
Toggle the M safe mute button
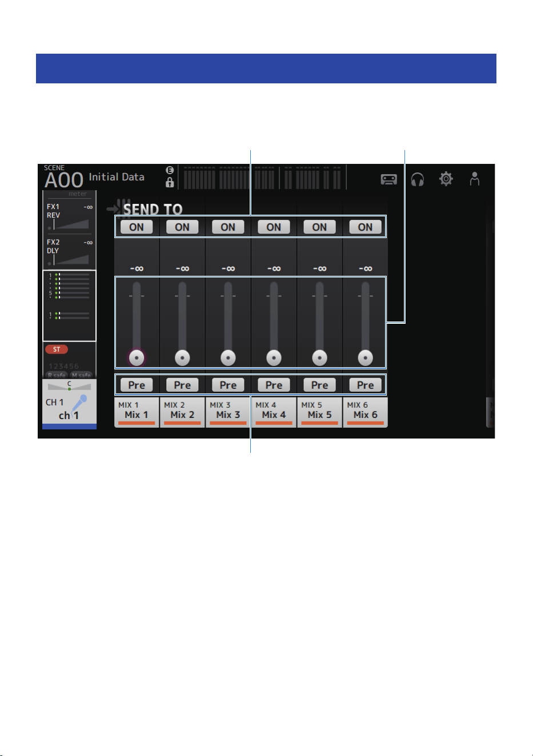coord(81,375)
